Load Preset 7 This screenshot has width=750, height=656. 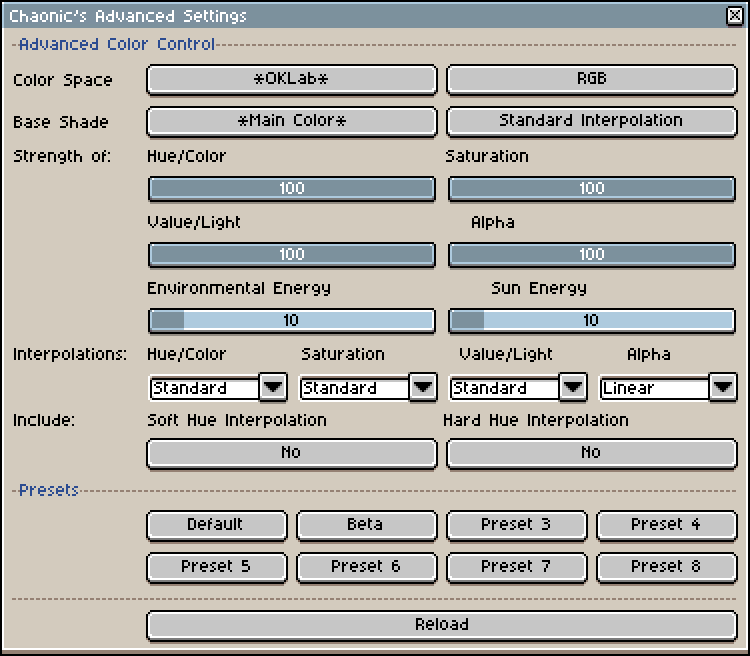coord(517,567)
